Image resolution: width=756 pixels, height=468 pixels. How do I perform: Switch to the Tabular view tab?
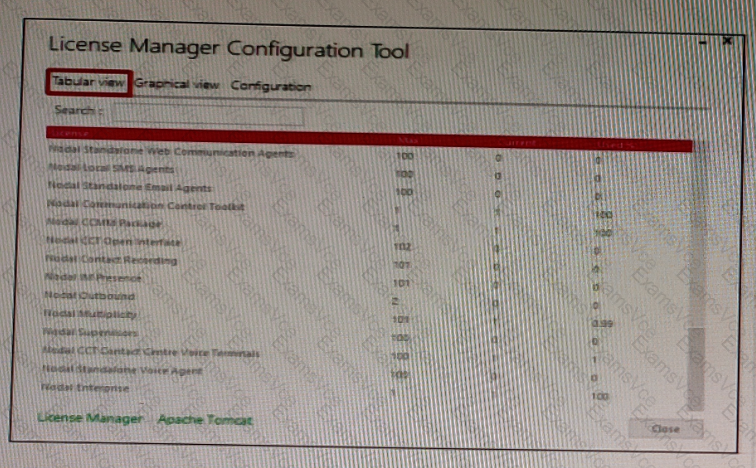pos(87,83)
